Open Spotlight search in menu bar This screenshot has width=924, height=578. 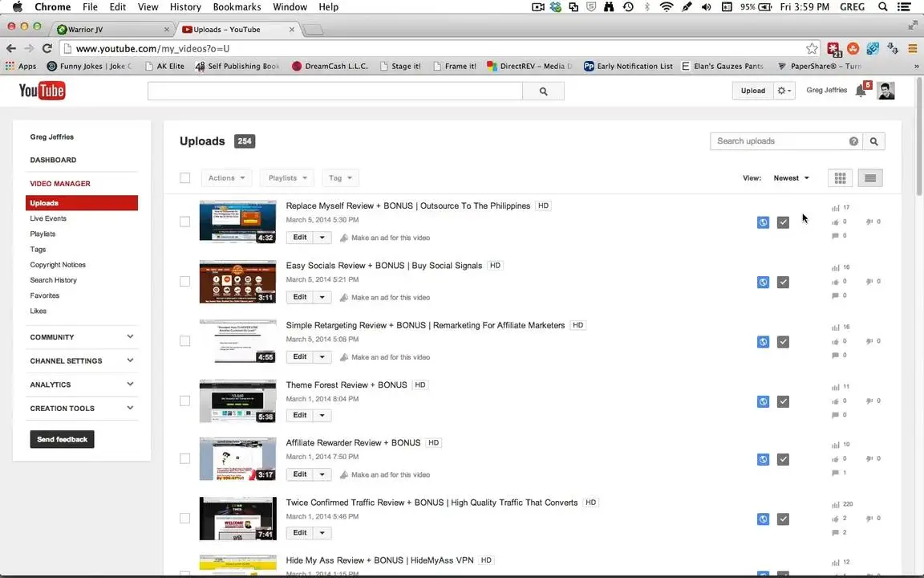click(x=882, y=6)
